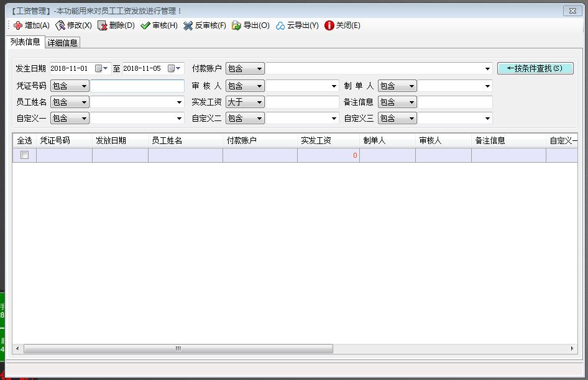The width and height of the screenshot is (588, 380).
Task: Click the 删除(D) delete toolbar icon
Action: (102, 25)
